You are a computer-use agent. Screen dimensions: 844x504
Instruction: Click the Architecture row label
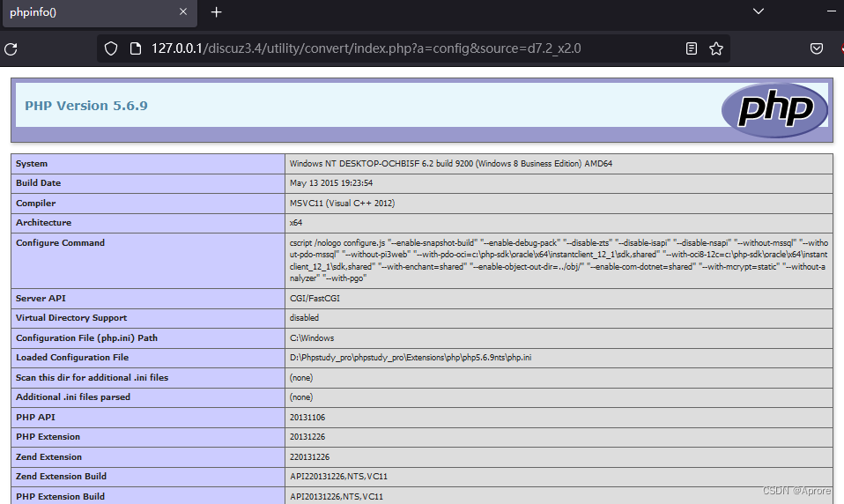[x=43, y=222]
